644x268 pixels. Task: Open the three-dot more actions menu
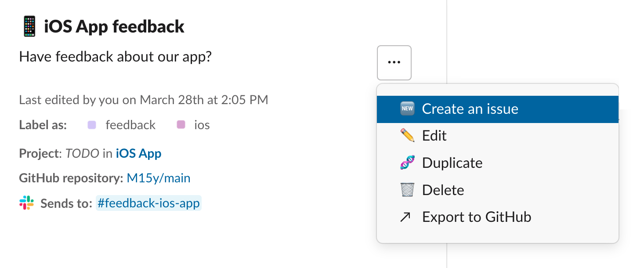pos(394,62)
